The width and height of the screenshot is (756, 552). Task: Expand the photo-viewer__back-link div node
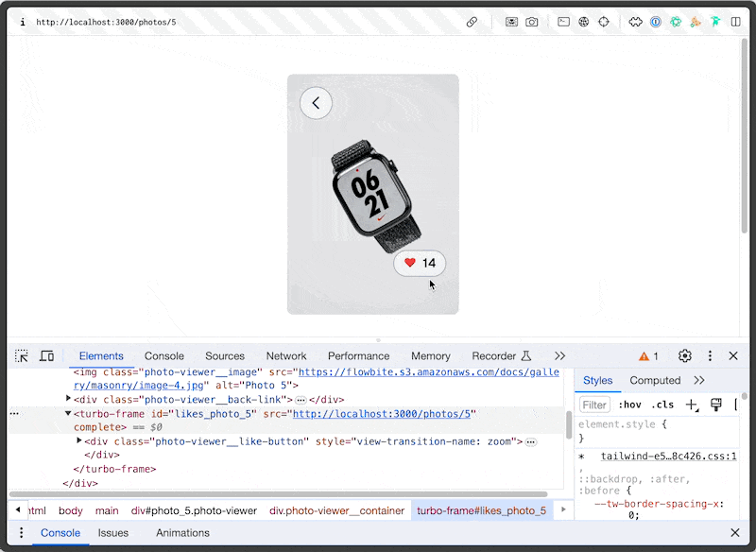(x=68, y=399)
